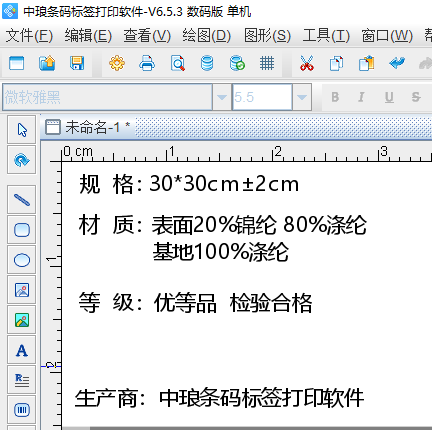Open database settings cylinder icon
Viewport: 432px width, 430px height.
tap(207, 63)
